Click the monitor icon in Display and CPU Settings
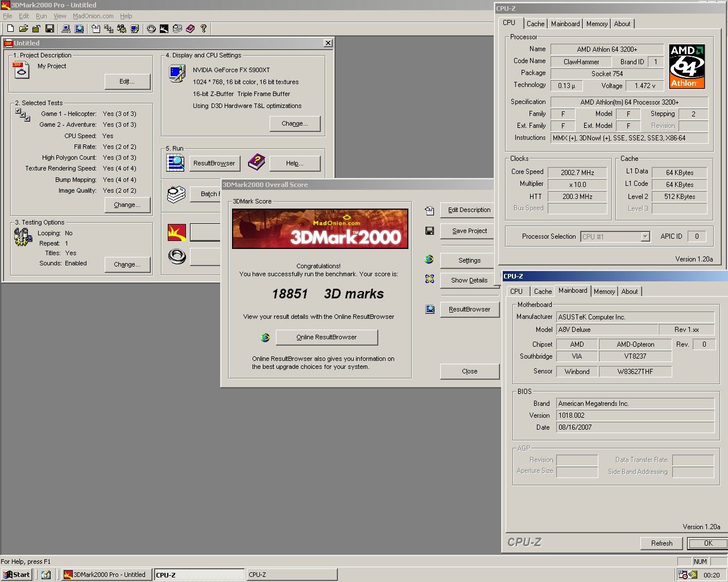 click(177, 73)
